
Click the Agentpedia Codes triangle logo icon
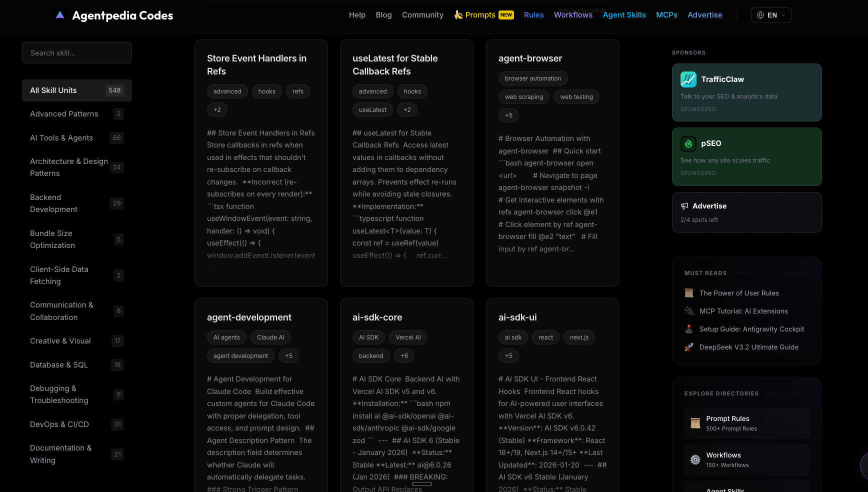pos(60,15)
